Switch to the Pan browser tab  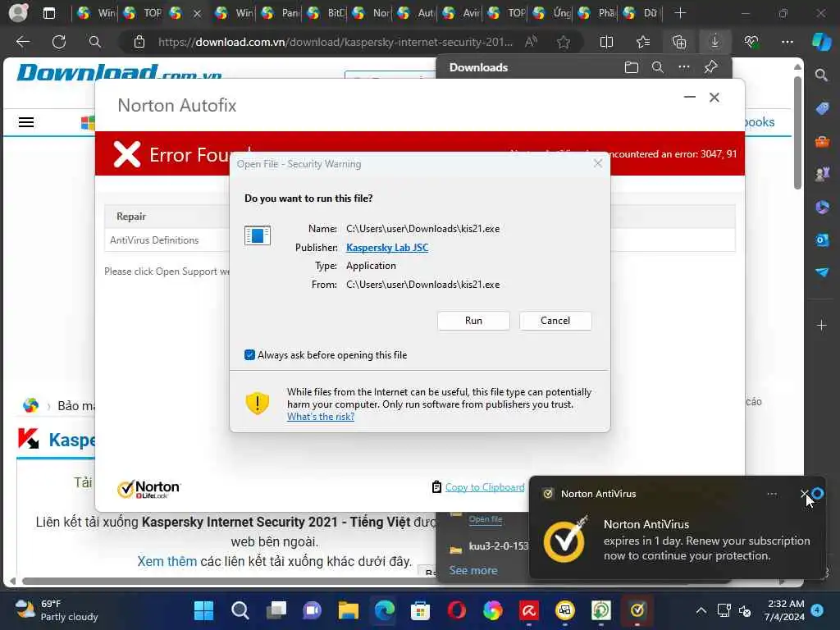tap(281, 13)
